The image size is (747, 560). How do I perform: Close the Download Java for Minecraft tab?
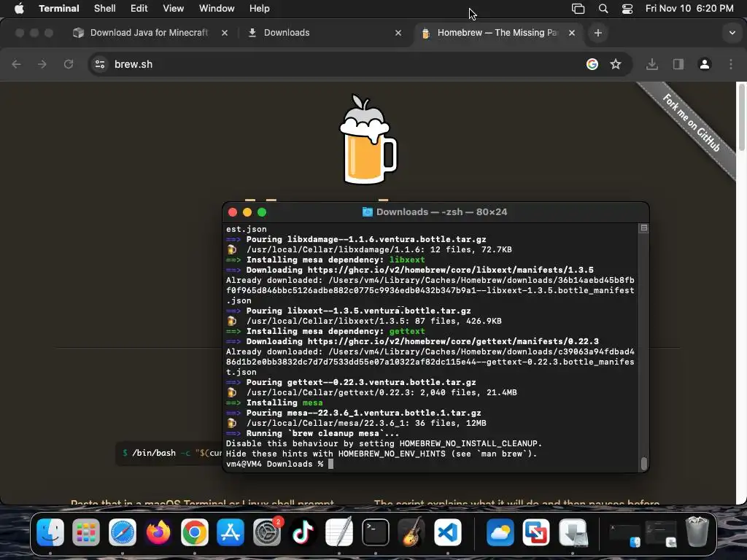tap(225, 33)
